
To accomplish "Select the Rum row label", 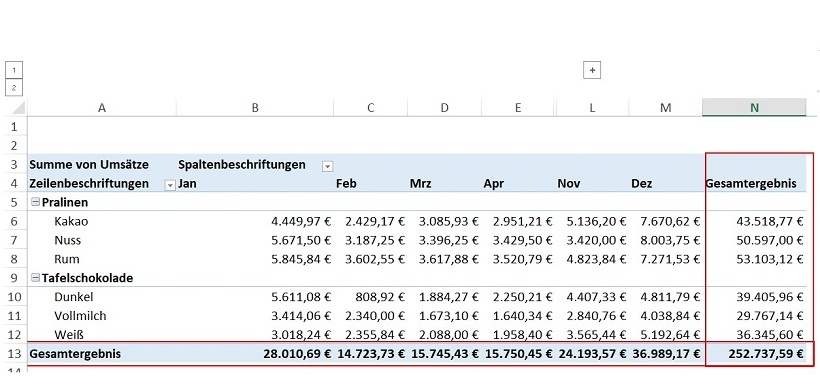I will coord(67,259).
